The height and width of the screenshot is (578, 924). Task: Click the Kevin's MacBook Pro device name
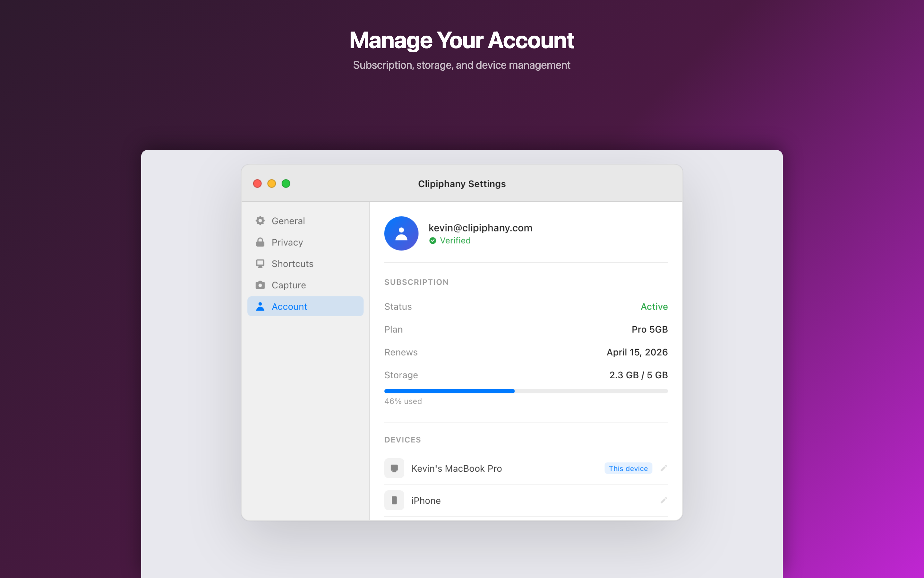(x=456, y=468)
